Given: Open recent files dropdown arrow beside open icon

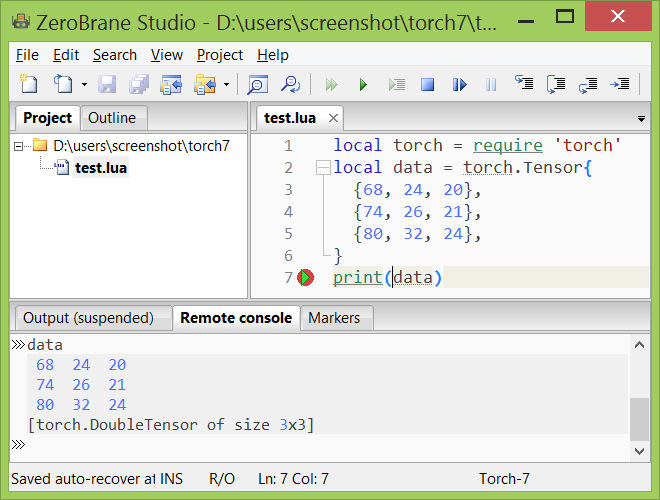Looking at the screenshot, I should [x=84, y=85].
